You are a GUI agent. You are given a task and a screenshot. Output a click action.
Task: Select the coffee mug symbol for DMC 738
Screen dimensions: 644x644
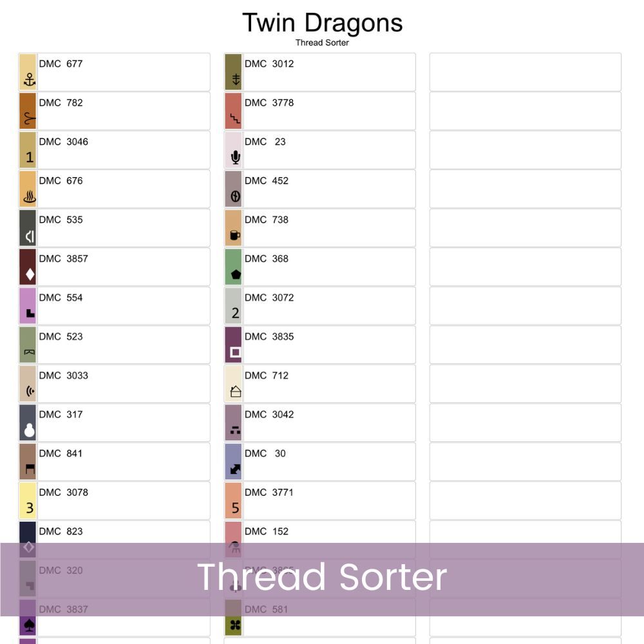tap(235, 235)
